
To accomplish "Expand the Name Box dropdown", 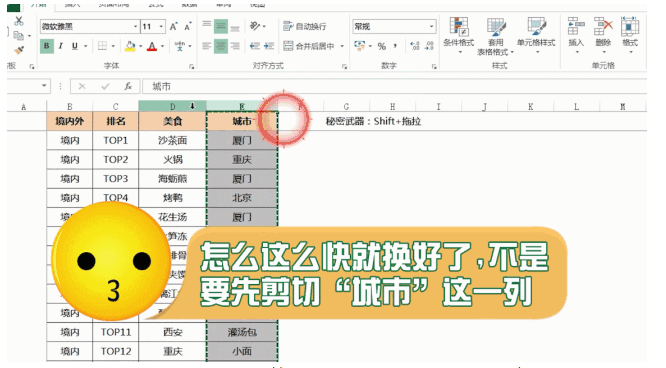I will click(44, 86).
